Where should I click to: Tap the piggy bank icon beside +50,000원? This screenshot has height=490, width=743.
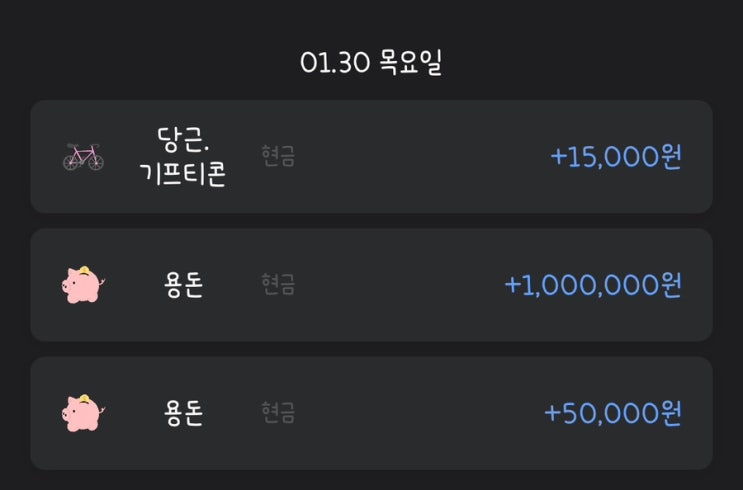point(84,413)
